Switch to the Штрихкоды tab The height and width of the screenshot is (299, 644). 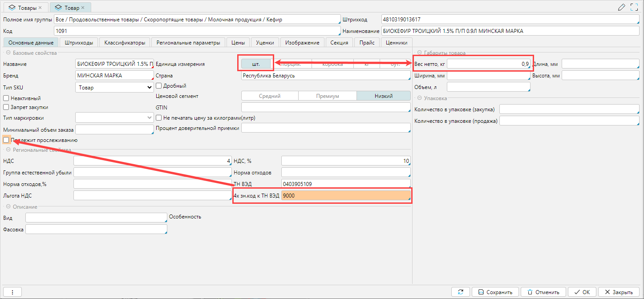[x=79, y=43]
